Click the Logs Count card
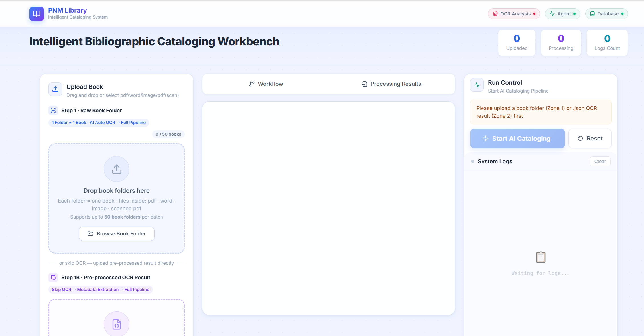The width and height of the screenshot is (644, 336). click(607, 43)
